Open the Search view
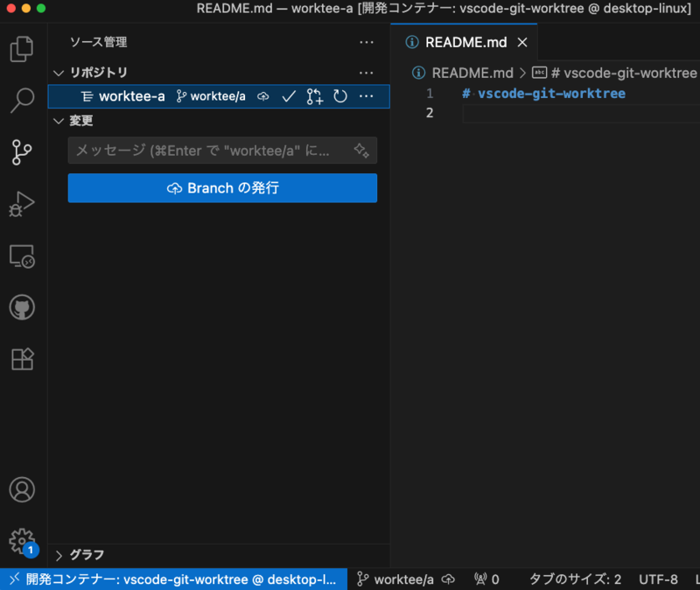This screenshot has height=590, width=700. click(22, 101)
